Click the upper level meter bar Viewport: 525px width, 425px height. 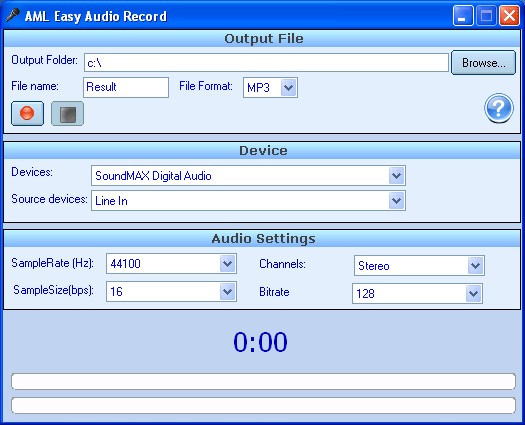coord(263,381)
